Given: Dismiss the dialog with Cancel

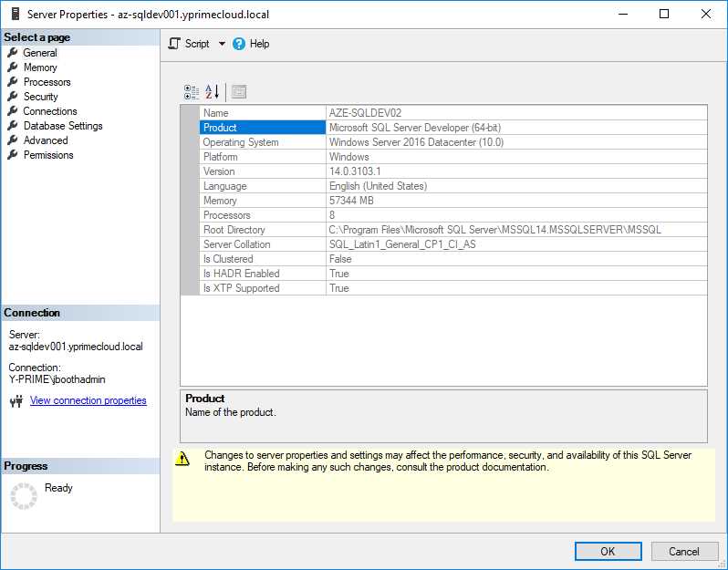Looking at the screenshot, I should [x=684, y=552].
